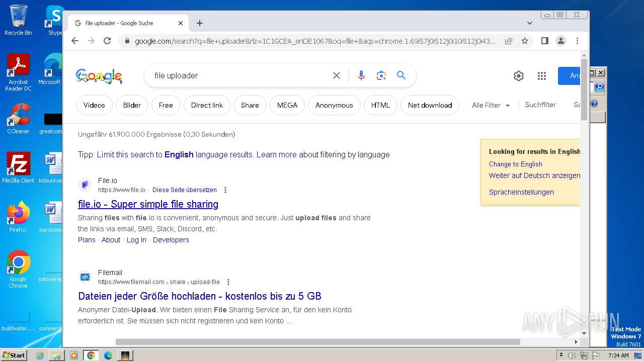Open Google apps grid
This screenshot has width=644, height=362.
coord(542,76)
